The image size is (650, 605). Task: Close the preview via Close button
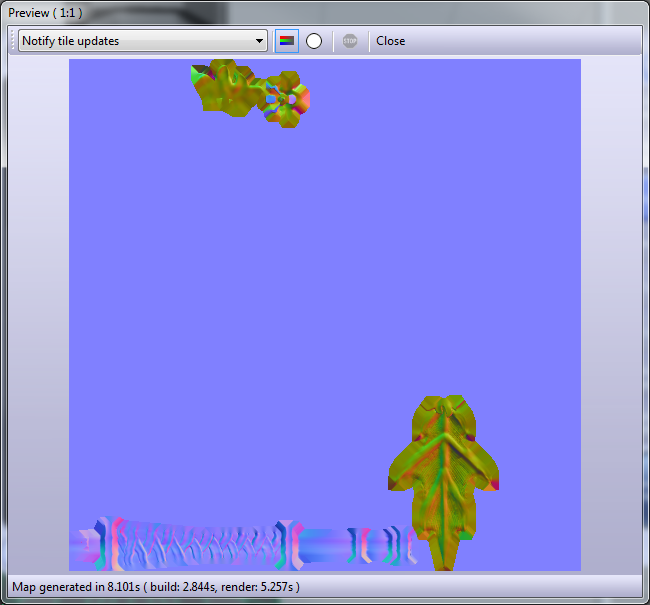390,41
